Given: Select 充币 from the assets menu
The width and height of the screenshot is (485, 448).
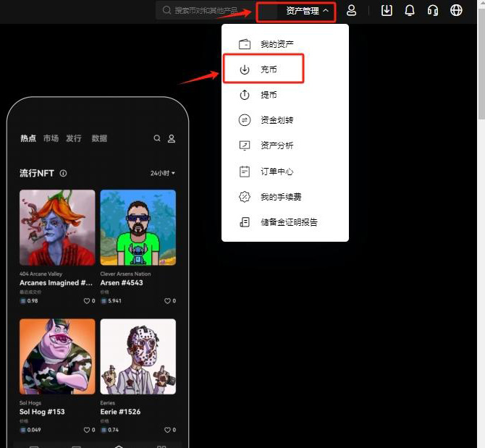Looking at the screenshot, I should (x=269, y=69).
